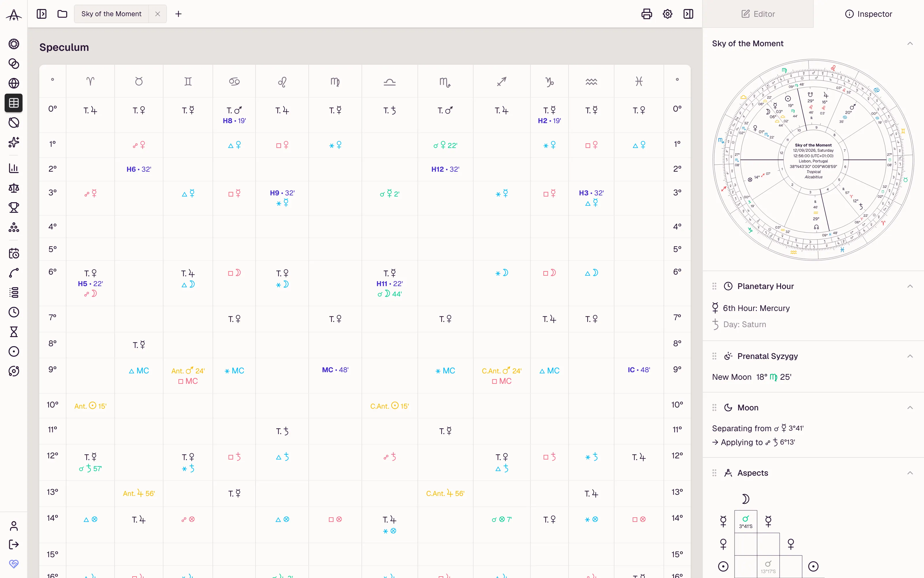Collapse the Sky of the Moment section
The width and height of the screenshot is (924, 578).
coord(910,44)
